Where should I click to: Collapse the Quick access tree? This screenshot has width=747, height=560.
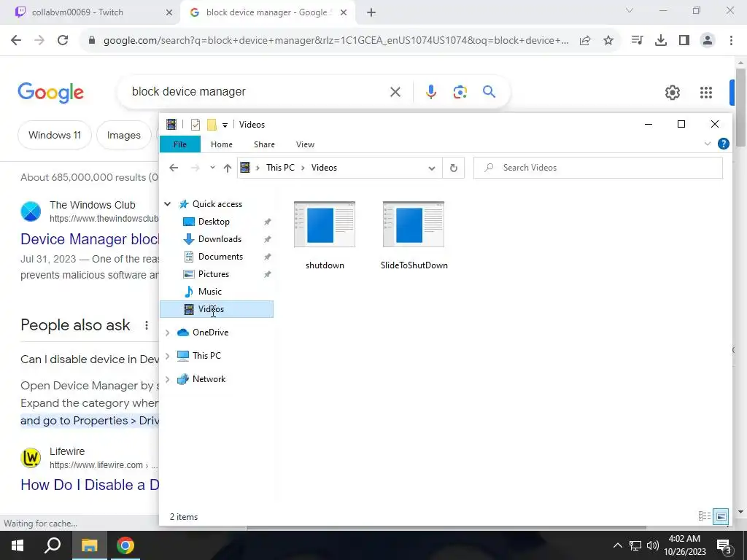[x=167, y=204]
